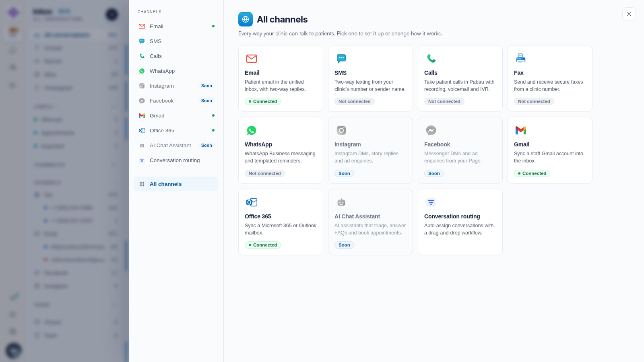The width and height of the screenshot is (644, 362).
Task: Click the envelope icon on the Email card
Action: point(252,59)
